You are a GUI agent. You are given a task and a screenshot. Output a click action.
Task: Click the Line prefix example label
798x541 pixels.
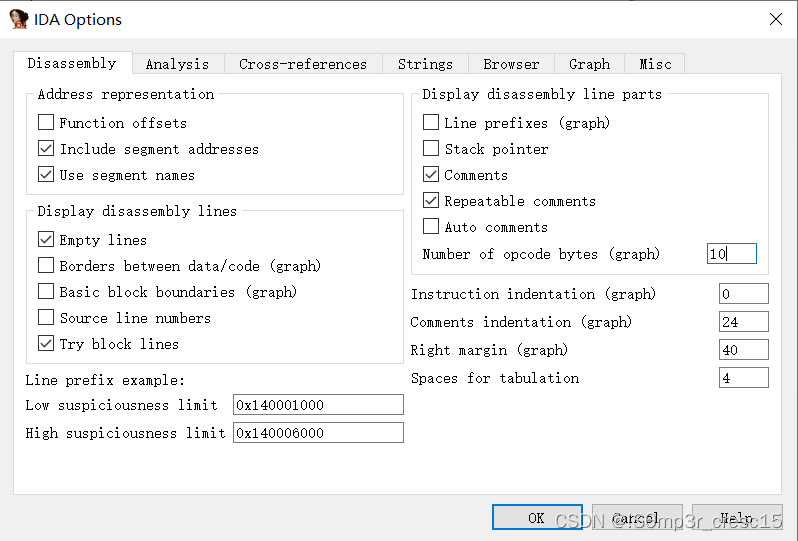tap(105, 380)
